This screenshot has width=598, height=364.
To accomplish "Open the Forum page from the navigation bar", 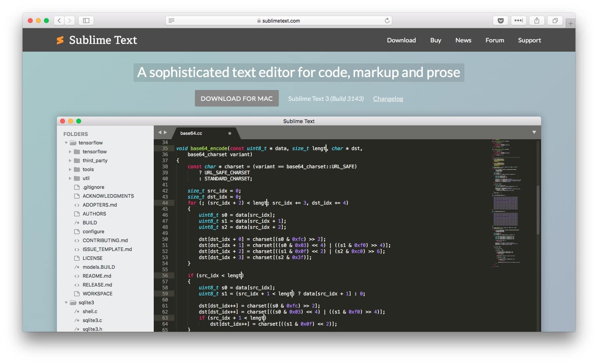I will click(495, 40).
